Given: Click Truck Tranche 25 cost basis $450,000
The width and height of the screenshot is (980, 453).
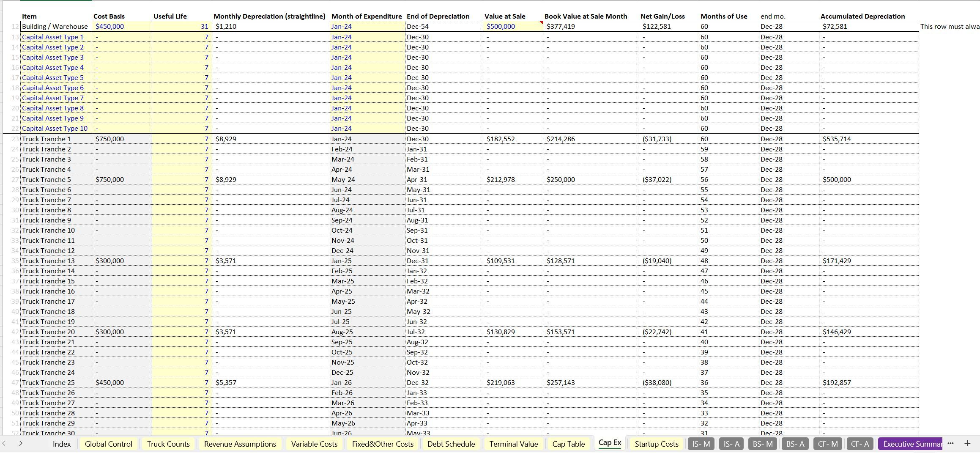Looking at the screenshot, I should [122, 382].
